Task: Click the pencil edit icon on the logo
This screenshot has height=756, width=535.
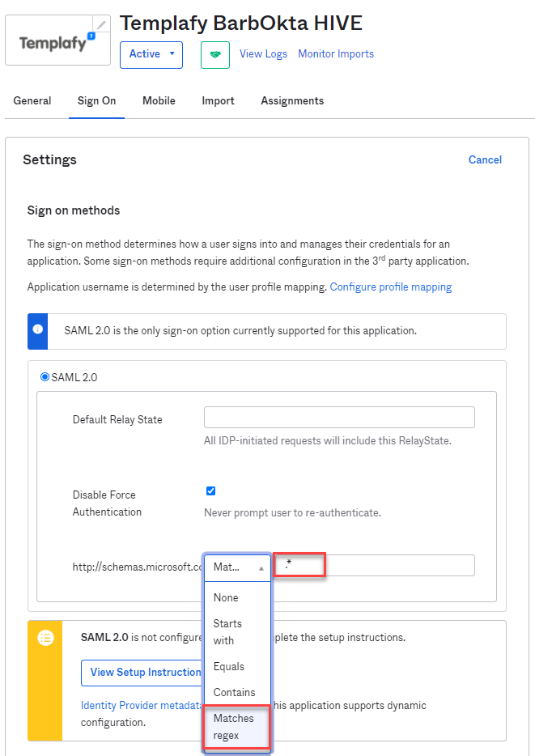Action: (x=101, y=24)
